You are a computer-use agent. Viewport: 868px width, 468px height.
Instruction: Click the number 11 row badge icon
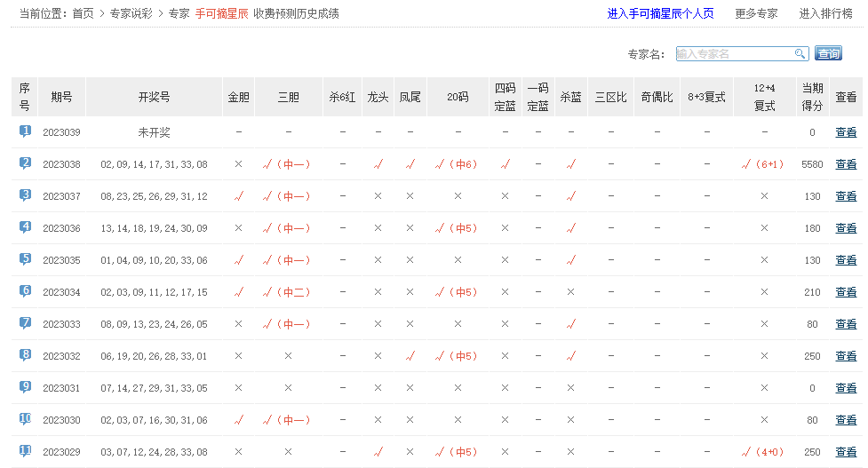tap(25, 451)
